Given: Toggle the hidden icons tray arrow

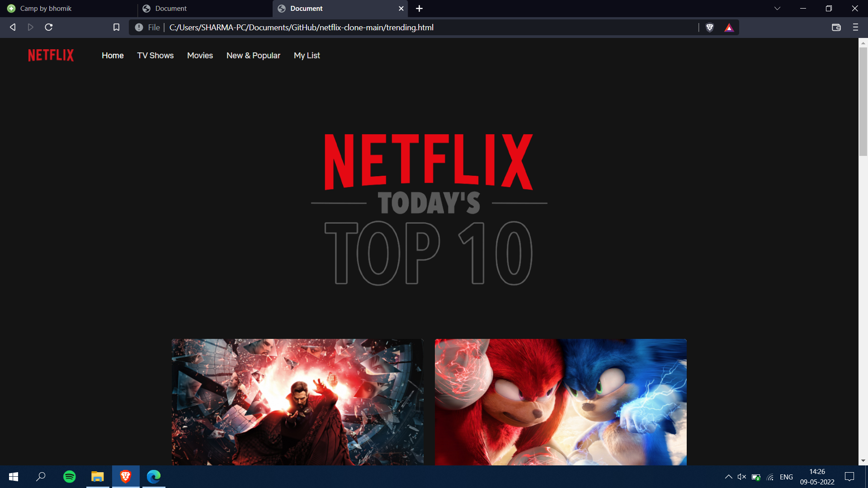Looking at the screenshot, I should click(728, 476).
